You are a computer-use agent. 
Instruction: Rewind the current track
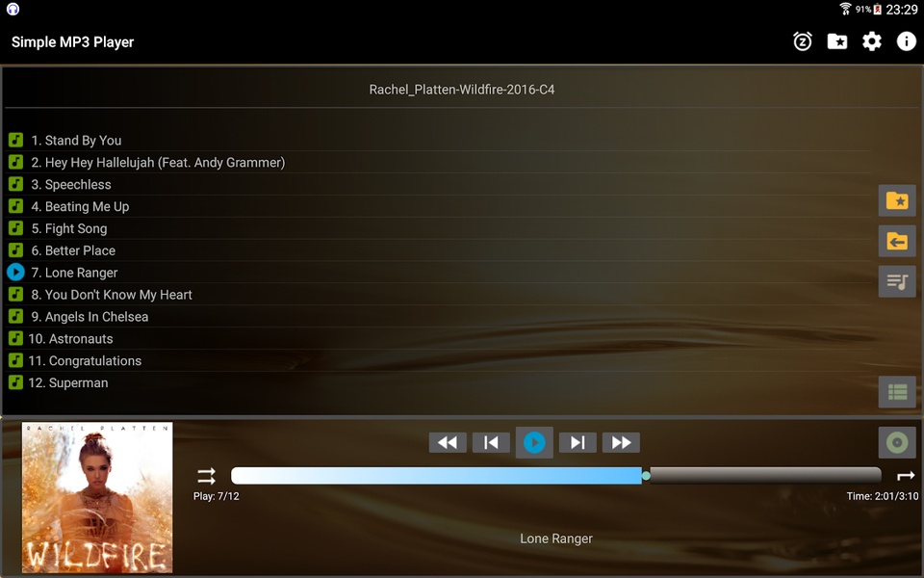448,442
